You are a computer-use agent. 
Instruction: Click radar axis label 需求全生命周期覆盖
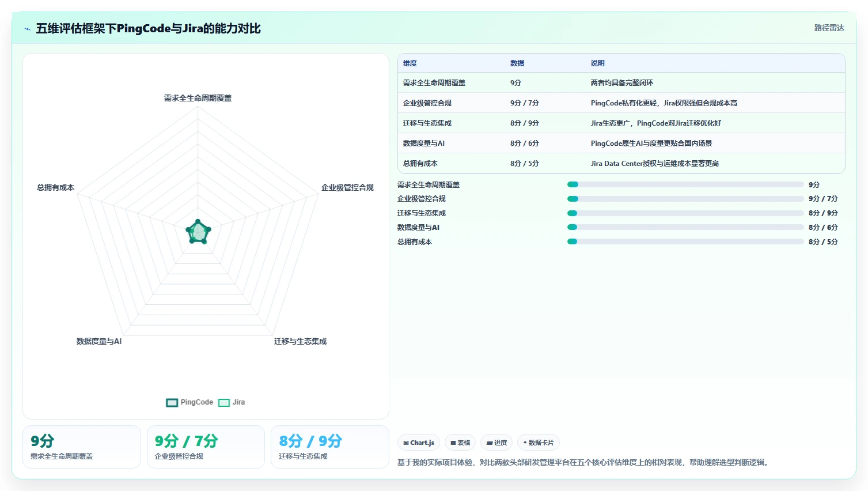198,98
